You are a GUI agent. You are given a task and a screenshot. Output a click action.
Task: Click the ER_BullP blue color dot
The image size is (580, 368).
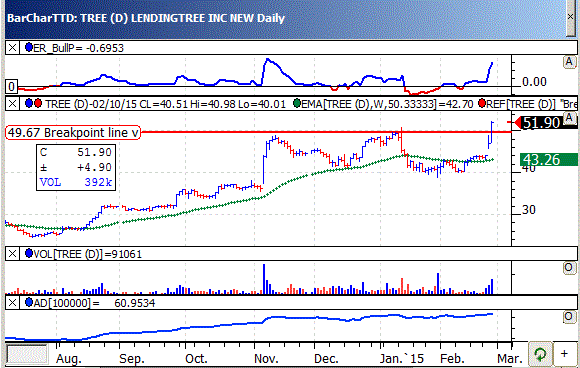28,47
